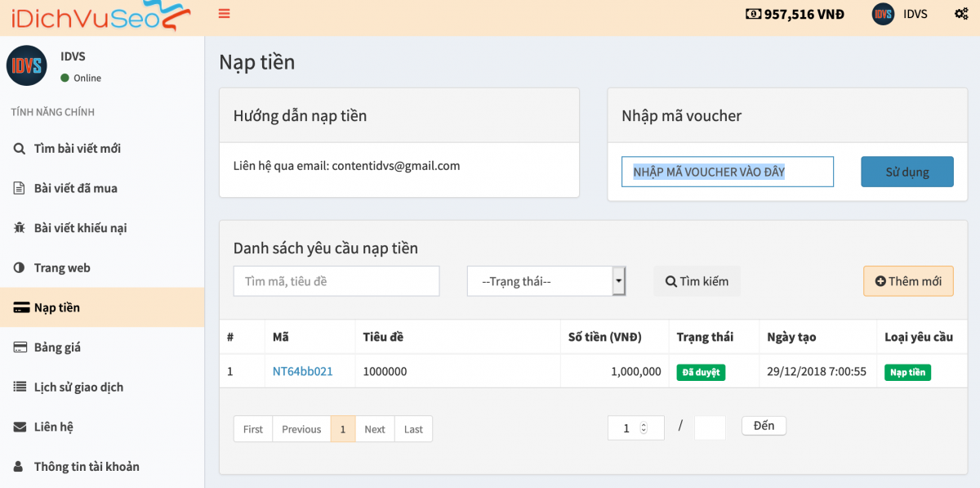Click the IDVS profile picture in sidebar
This screenshot has width=980, height=488.
(x=27, y=66)
